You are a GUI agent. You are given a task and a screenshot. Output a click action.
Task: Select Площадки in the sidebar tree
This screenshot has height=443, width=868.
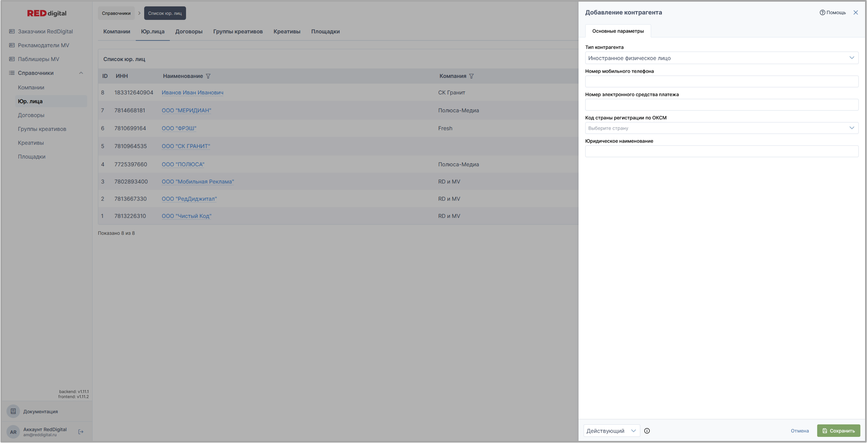click(x=32, y=157)
